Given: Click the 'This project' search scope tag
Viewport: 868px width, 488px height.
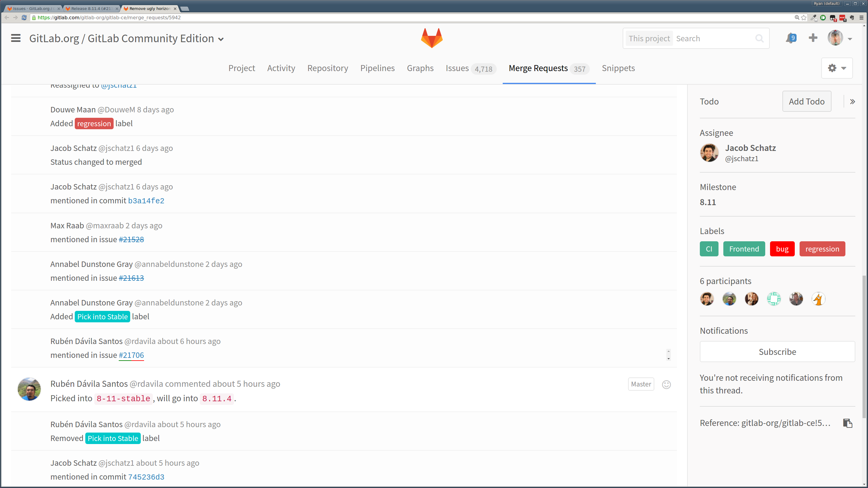Looking at the screenshot, I should pyautogui.click(x=649, y=38).
